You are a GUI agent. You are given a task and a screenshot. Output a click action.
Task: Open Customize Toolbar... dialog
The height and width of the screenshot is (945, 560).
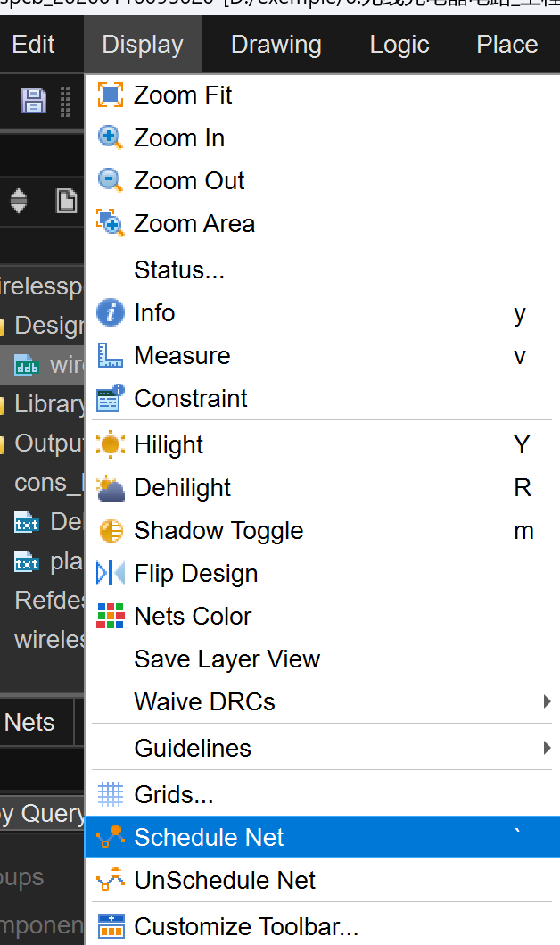(245, 926)
